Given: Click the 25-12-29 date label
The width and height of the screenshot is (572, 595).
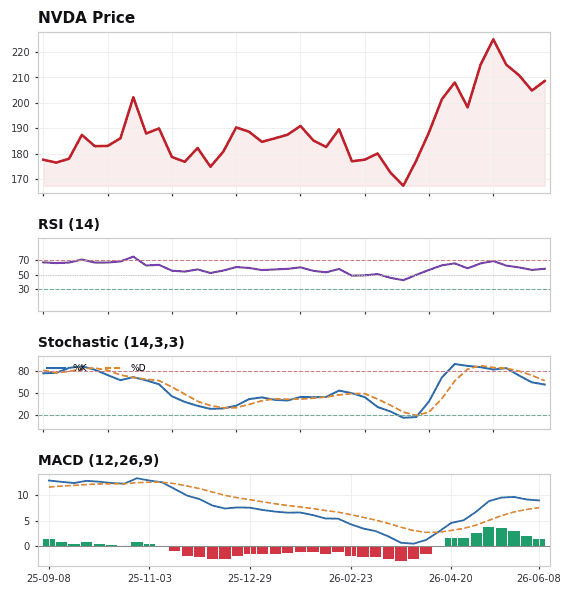Looking at the screenshot, I should pos(250,579).
